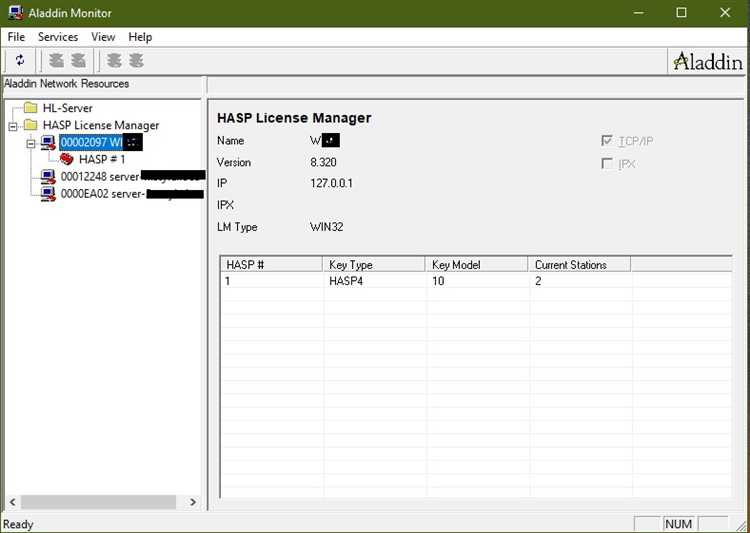Select HL-Server in the resource tree
Viewport: 750px width, 533px height.
point(67,108)
